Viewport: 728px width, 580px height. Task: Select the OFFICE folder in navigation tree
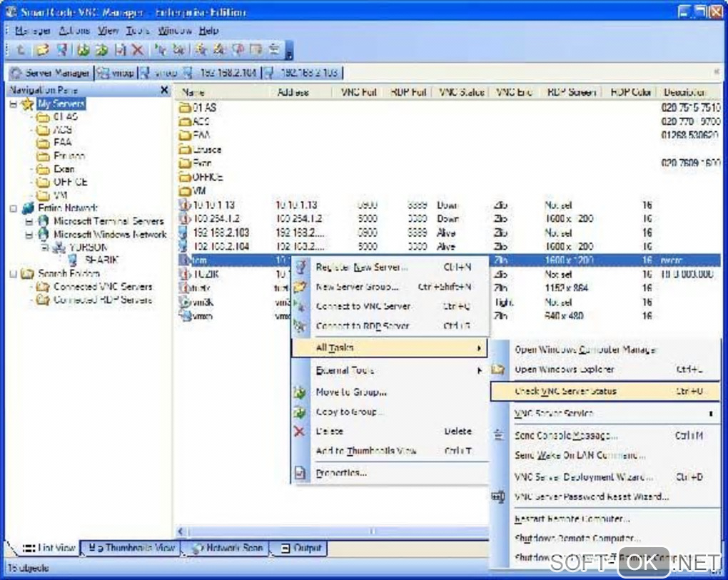coord(71,182)
